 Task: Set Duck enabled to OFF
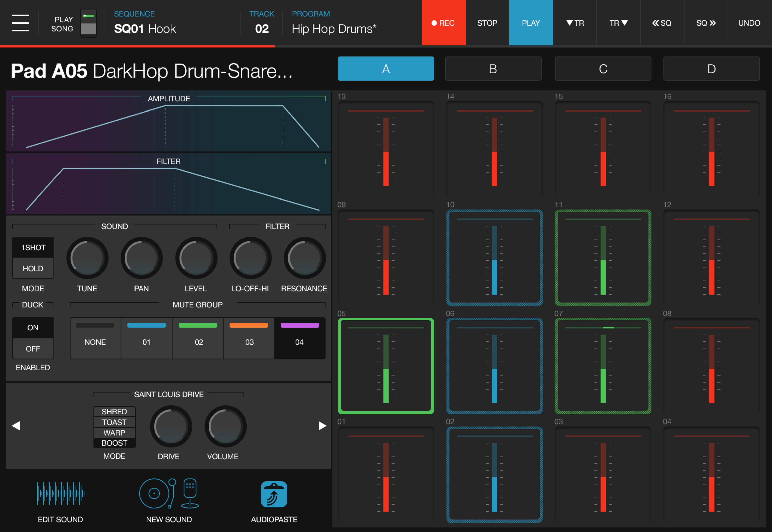[33, 349]
